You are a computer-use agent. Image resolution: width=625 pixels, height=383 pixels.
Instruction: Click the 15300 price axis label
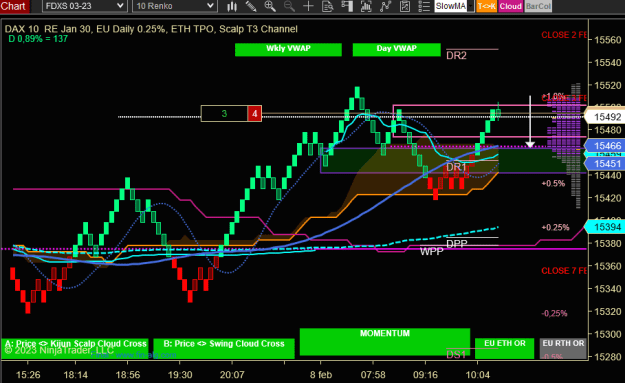(607, 334)
